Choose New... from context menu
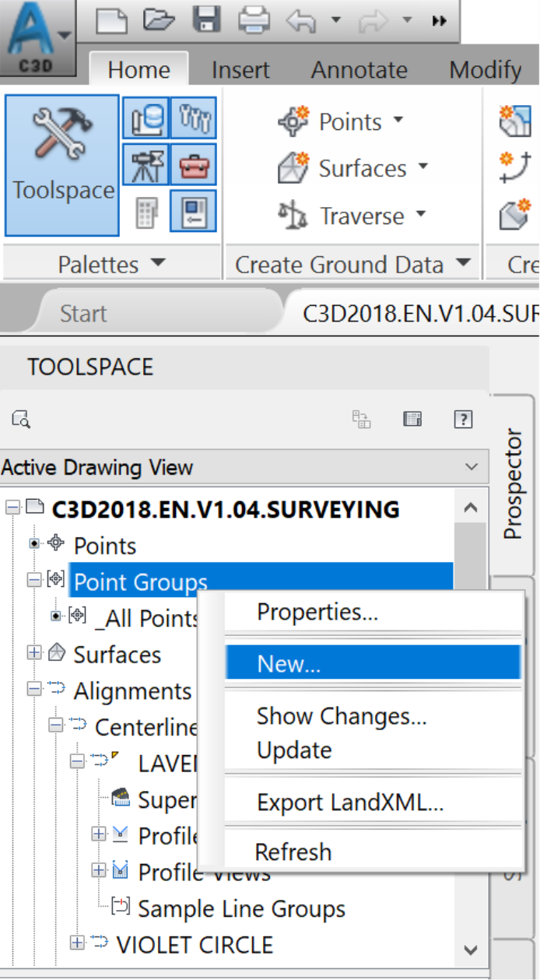The height and width of the screenshot is (980, 540). 372,662
